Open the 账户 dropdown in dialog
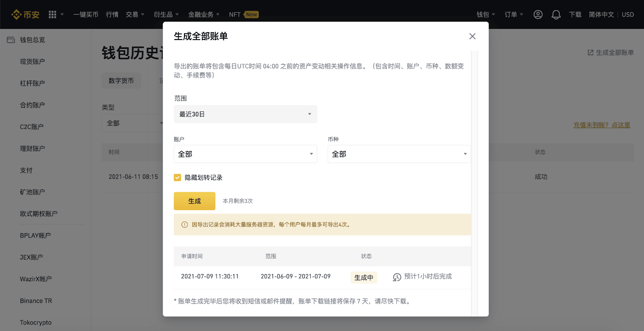 245,154
